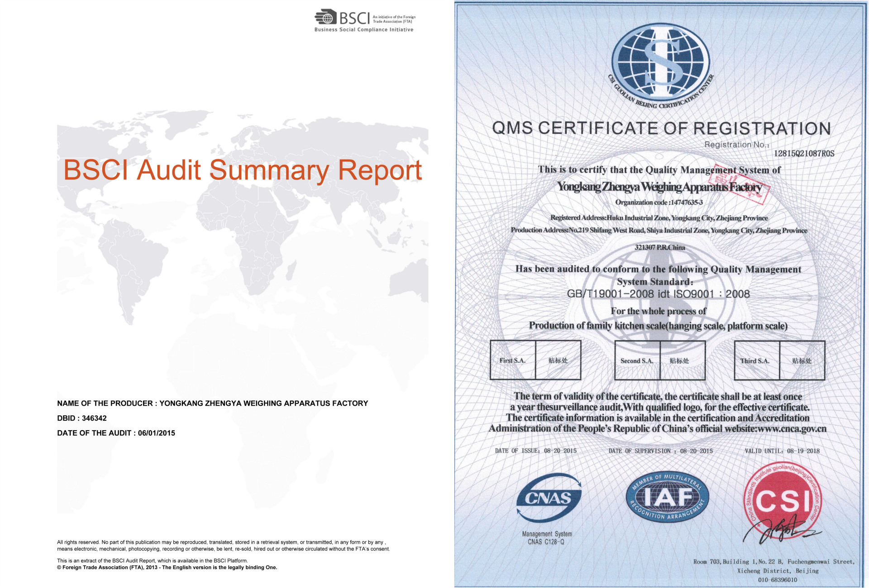Screen dimensions: 869x588
Task: Click the IAF multilateral recognition logo
Action: (667, 498)
